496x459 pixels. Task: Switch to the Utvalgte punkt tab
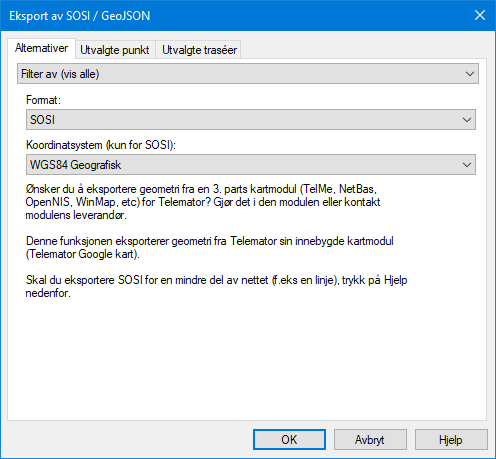click(x=115, y=50)
